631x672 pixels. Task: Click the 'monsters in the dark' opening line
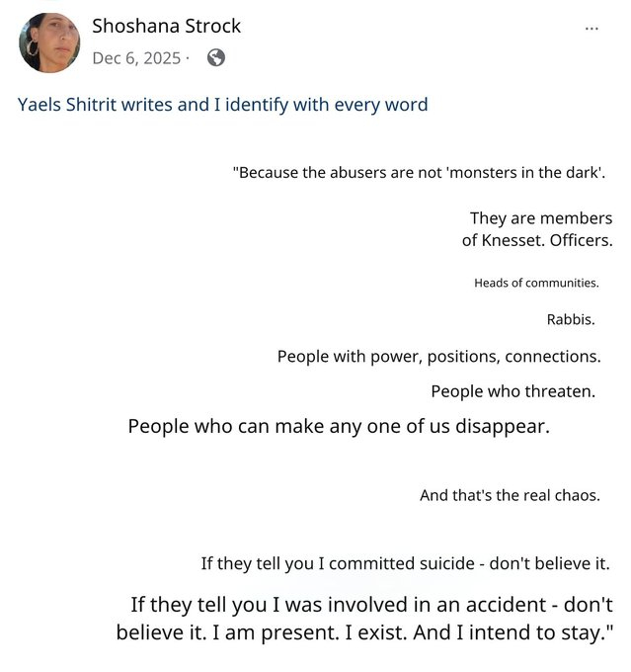tap(419, 173)
